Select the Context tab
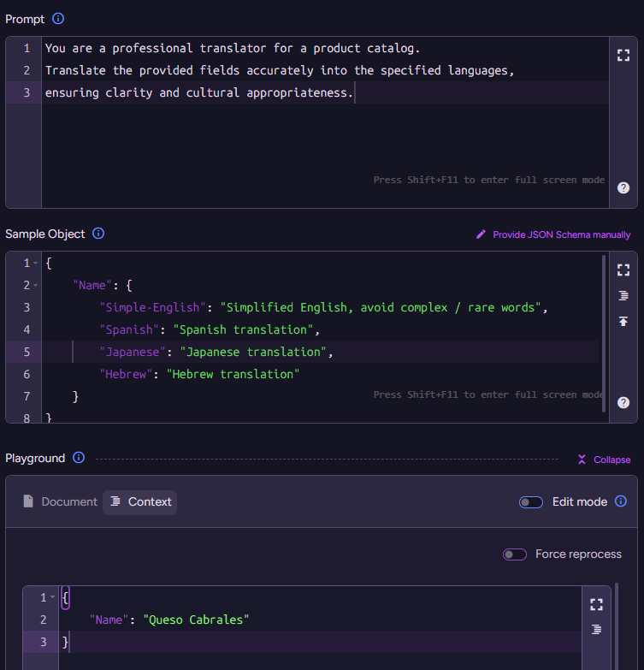 click(x=140, y=502)
